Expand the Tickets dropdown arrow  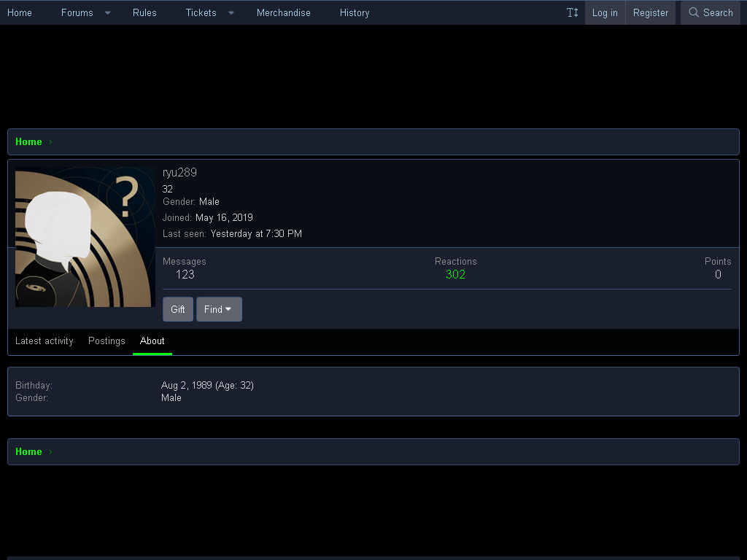coord(231,13)
